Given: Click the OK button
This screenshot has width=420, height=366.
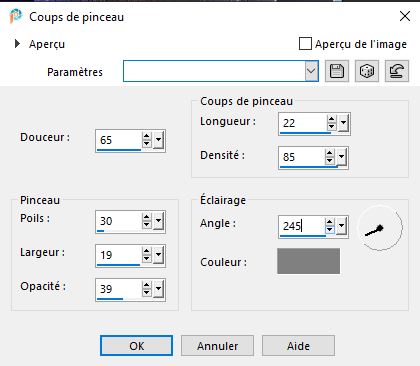Looking at the screenshot, I should coord(137,346).
